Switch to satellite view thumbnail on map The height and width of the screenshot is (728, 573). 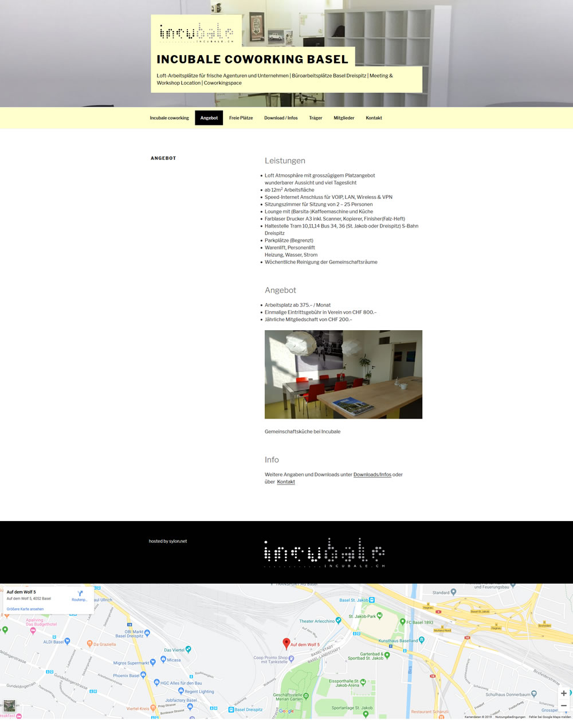tap(9, 706)
